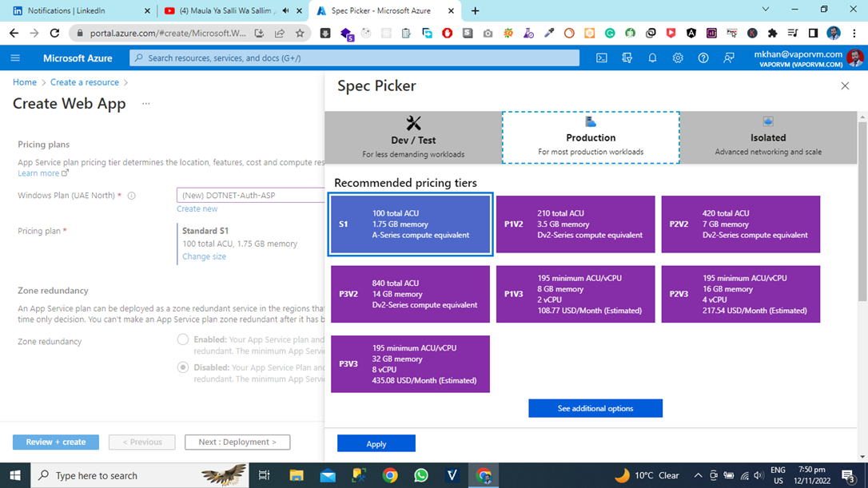Expand taskbar hidden icons chevron

pyautogui.click(x=698, y=475)
